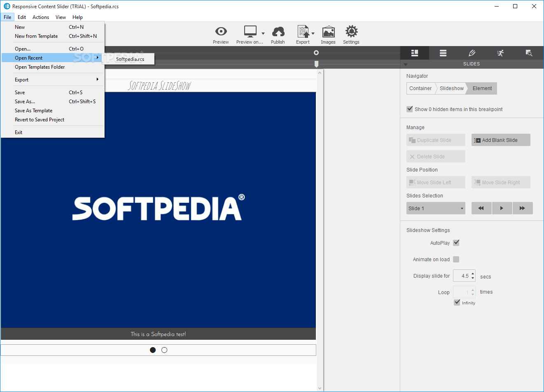Choose Save As Template menu item

click(53, 111)
